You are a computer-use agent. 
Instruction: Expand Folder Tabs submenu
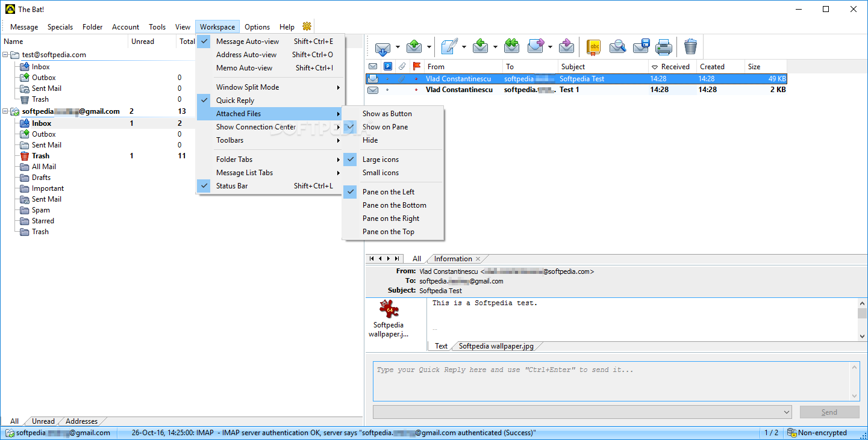(x=270, y=160)
